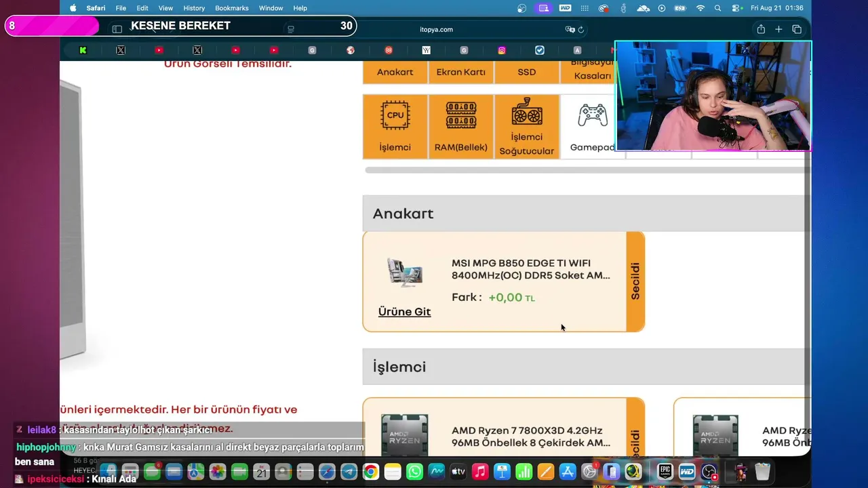Image resolution: width=868 pixels, height=488 pixels.
Task: Open the Apple menu
Action: click(x=73, y=8)
